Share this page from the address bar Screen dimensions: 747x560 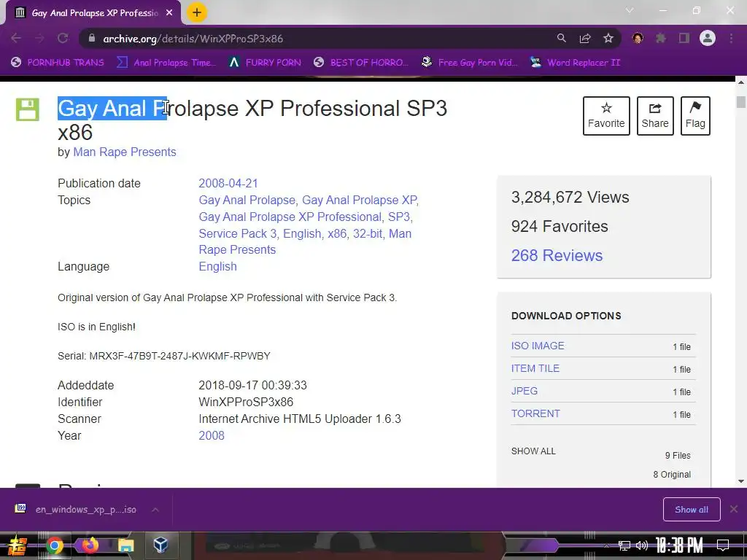click(x=585, y=38)
